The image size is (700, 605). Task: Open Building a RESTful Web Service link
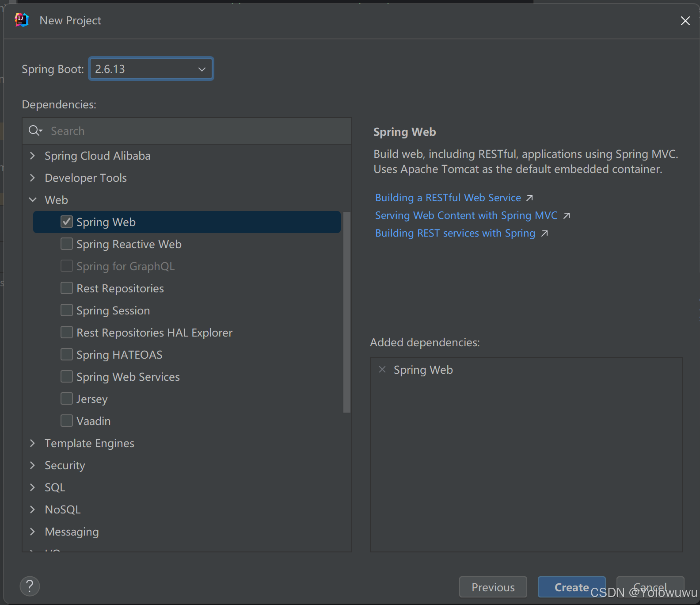pos(448,198)
